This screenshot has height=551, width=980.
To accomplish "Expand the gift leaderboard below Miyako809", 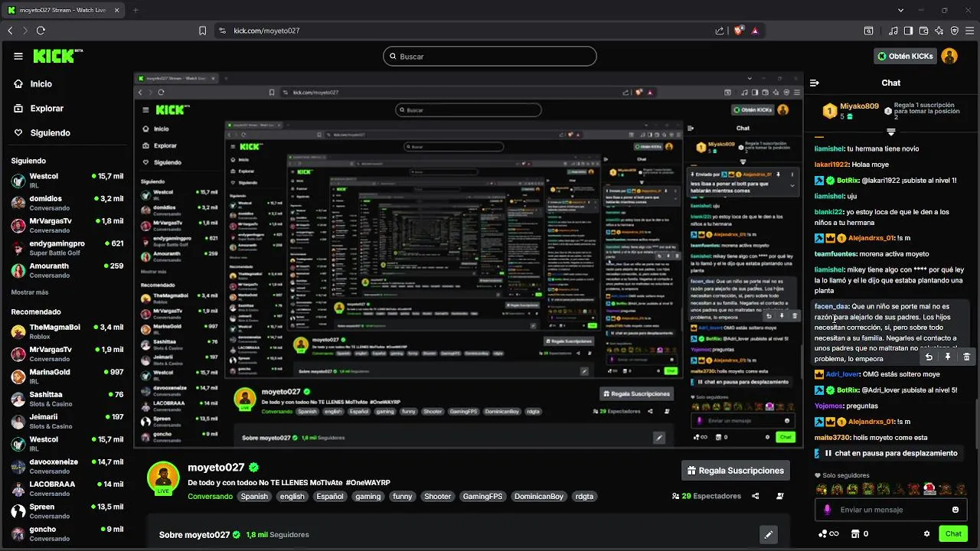I will point(891,132).
